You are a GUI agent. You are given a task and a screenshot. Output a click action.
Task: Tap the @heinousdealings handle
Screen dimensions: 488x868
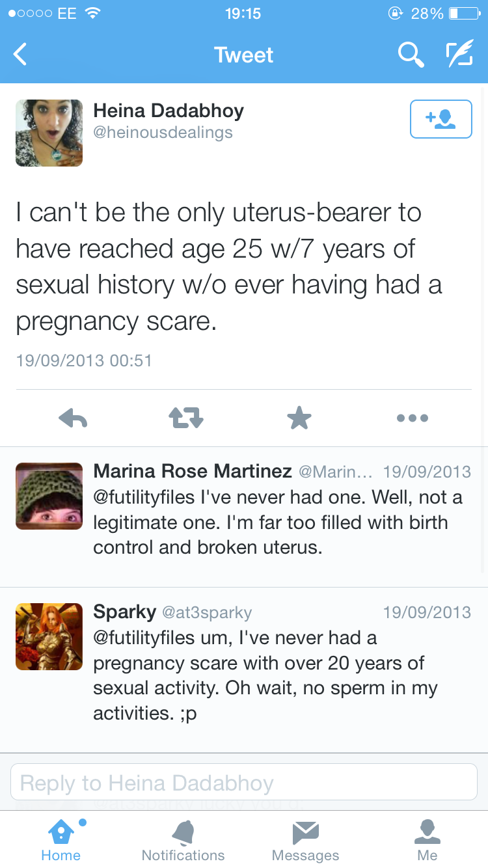coord(163,133)
